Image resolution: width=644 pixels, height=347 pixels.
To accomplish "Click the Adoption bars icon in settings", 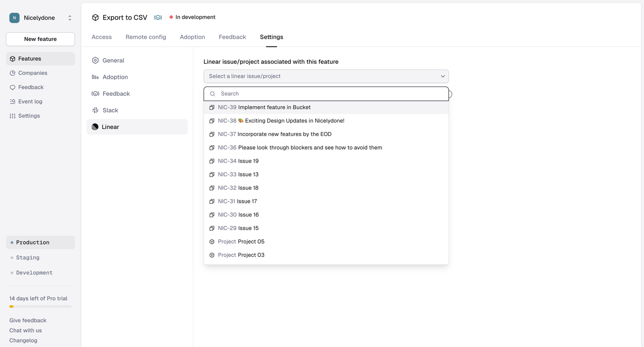I will pos(95,77).
